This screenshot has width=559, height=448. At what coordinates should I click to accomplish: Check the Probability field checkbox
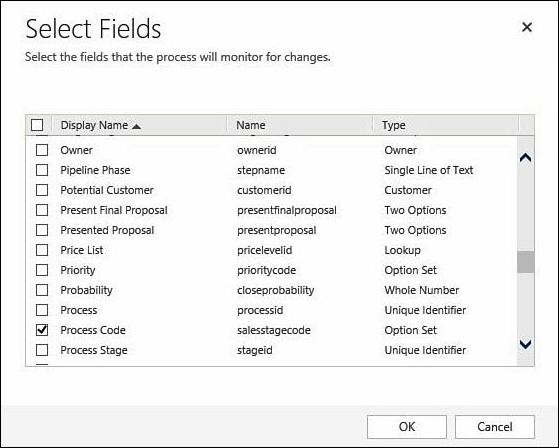[x=42, y=290]
